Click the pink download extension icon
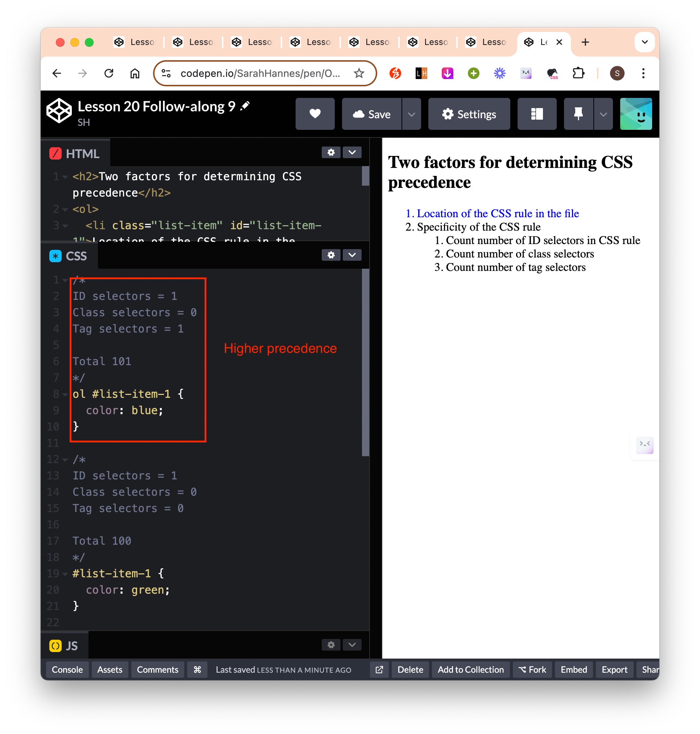The image size is (700, 734). click(x=448, y=74)
